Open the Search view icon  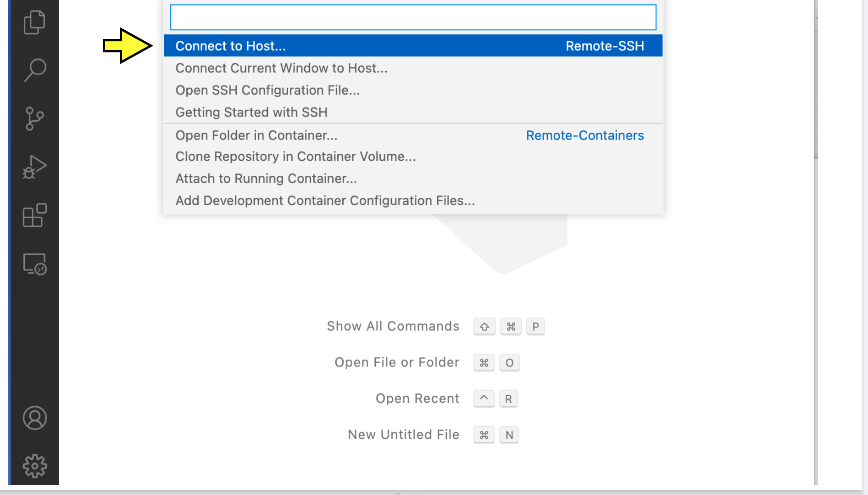coord(34,70)
